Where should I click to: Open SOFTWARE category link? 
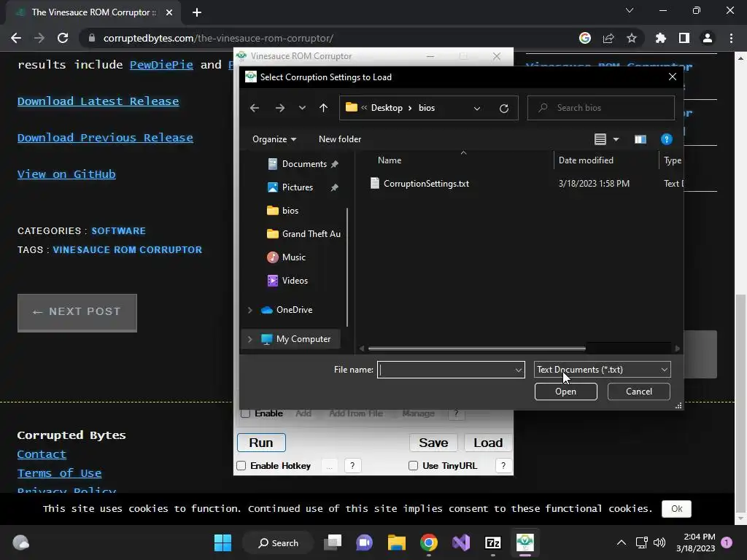click(x=119, y=231)
